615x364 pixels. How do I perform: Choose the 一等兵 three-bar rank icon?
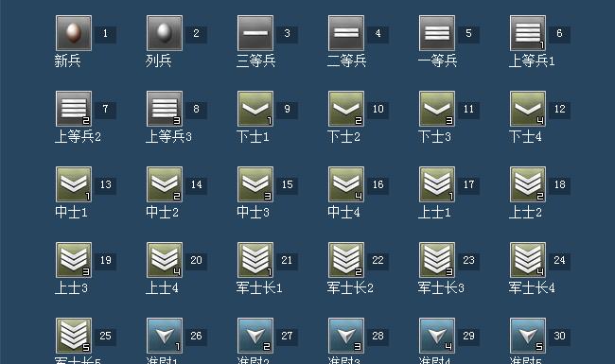[x=437, y=33]
